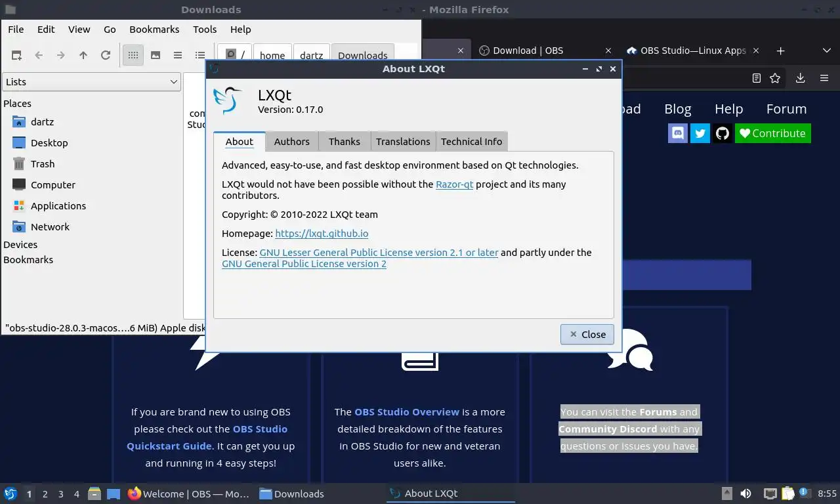Switch to the Authors tab
Viewport: 840px width, 504px height.
(x=292, y=141)
